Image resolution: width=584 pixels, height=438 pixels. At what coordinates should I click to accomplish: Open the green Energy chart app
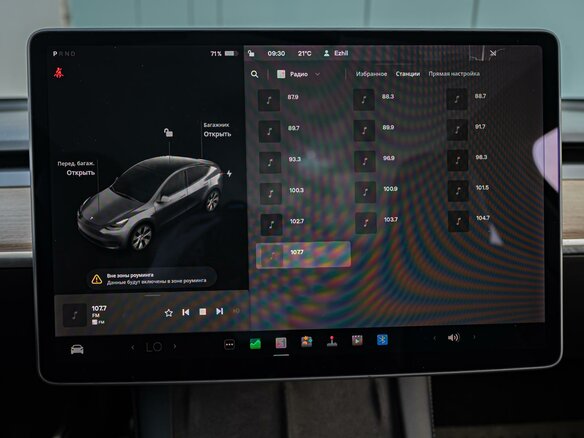click(255, 343)
